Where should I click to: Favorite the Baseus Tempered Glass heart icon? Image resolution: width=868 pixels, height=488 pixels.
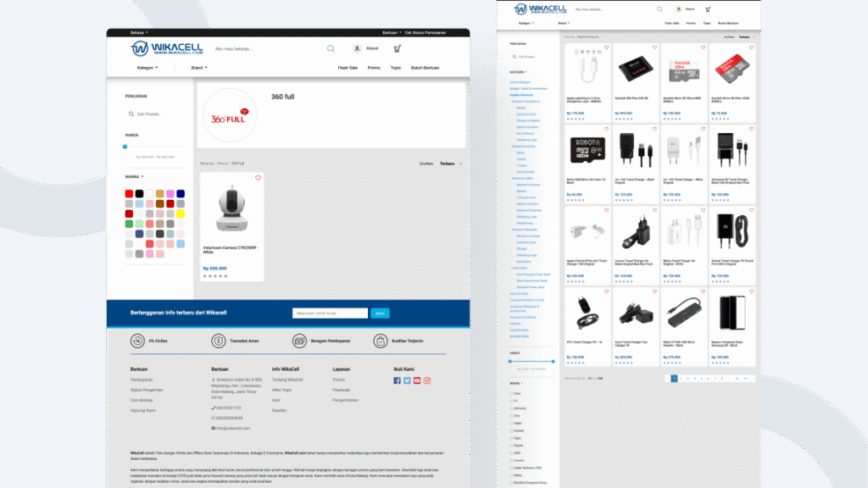751,291
